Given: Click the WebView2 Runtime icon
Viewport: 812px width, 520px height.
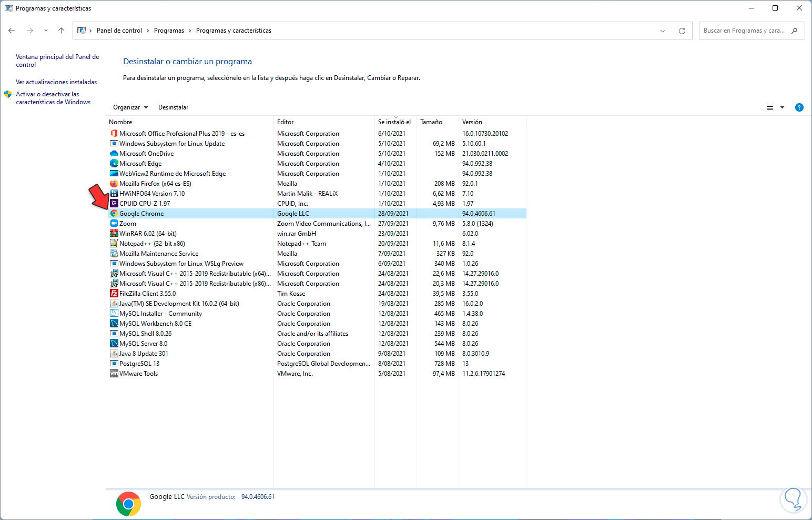Looking at the screenshot, I should coord(114,174).
